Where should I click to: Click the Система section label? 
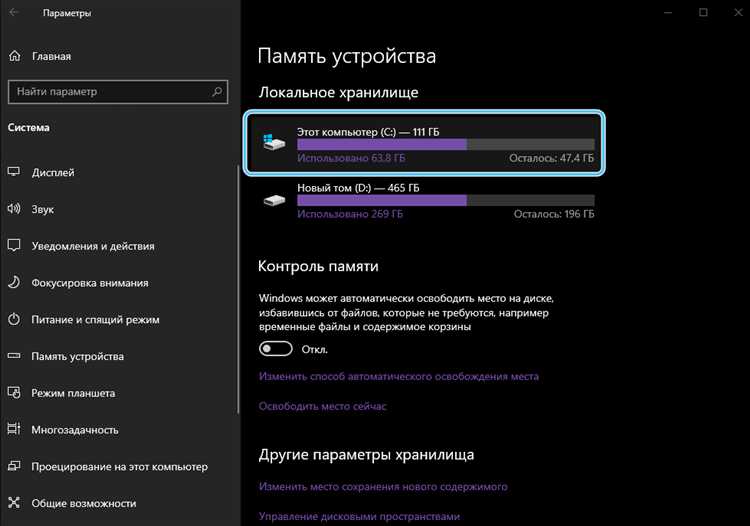coord(29,128)
